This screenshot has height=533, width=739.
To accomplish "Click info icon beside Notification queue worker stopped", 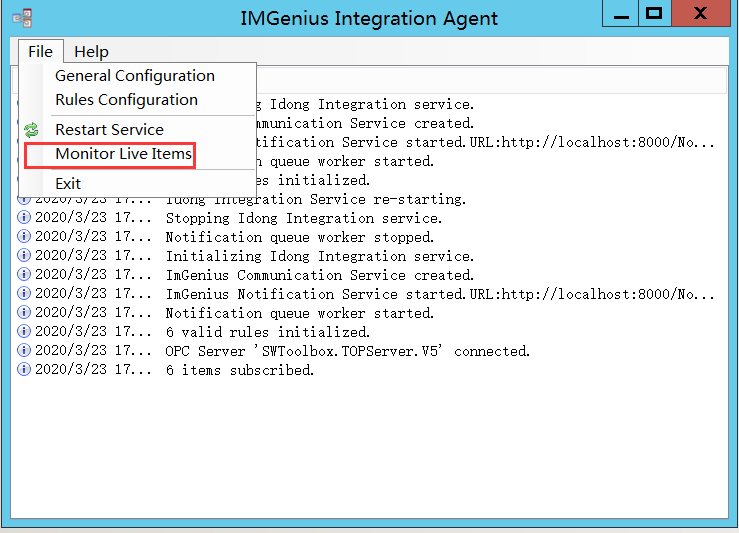I will click(x=24, y=237).
